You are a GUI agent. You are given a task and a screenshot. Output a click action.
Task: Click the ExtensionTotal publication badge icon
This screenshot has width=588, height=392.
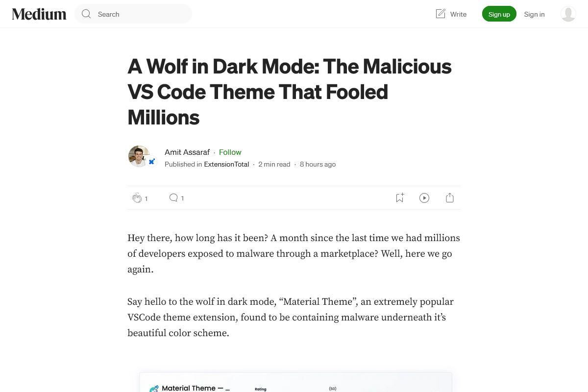(x=152, y=161)
